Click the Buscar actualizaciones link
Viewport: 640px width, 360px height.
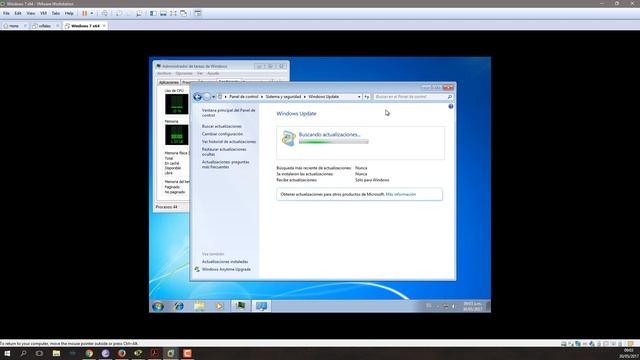(x=222, y=126)
